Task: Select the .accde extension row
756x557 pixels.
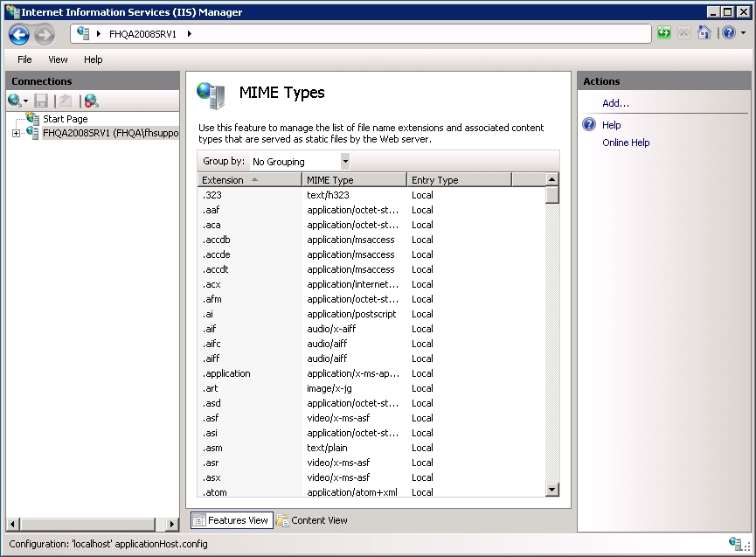Action: [x=371, y=254]
